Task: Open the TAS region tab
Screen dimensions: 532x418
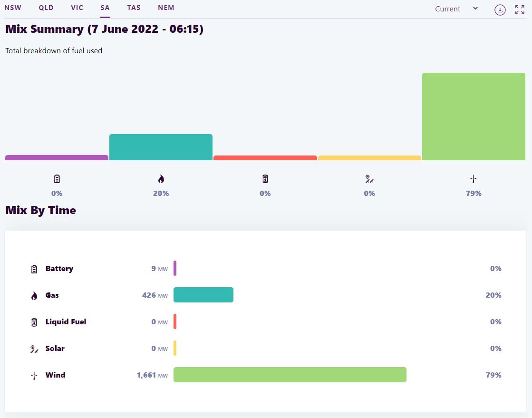Action: pos(134,8)
